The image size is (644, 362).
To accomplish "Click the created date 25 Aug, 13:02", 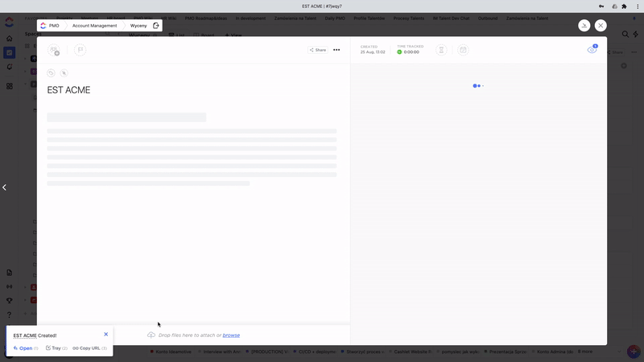I will [373, 52].
